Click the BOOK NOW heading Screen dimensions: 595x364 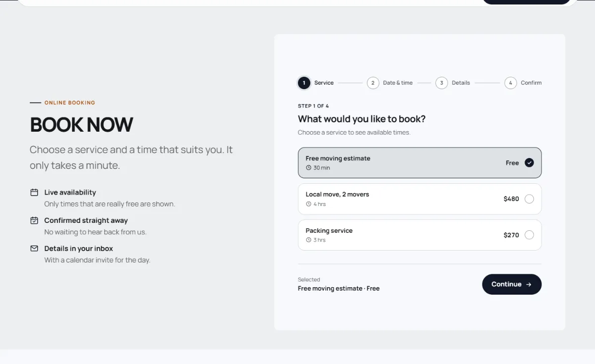[x=81, y=125]
